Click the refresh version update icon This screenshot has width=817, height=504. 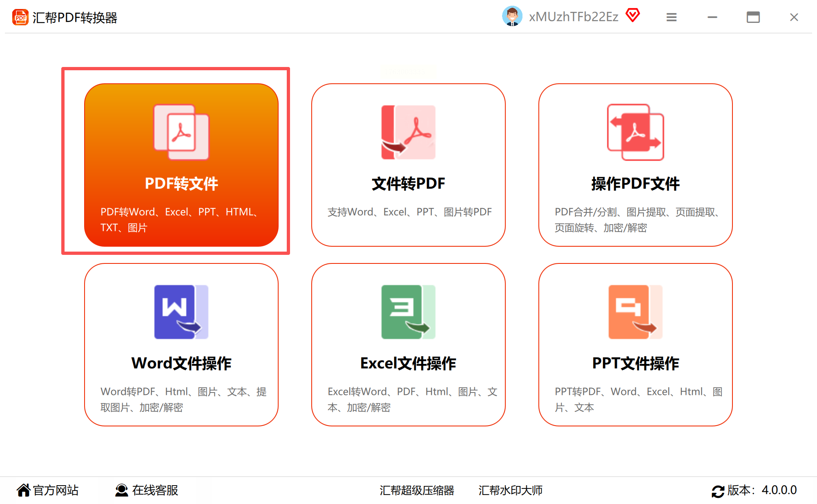[x=717, y=491]
